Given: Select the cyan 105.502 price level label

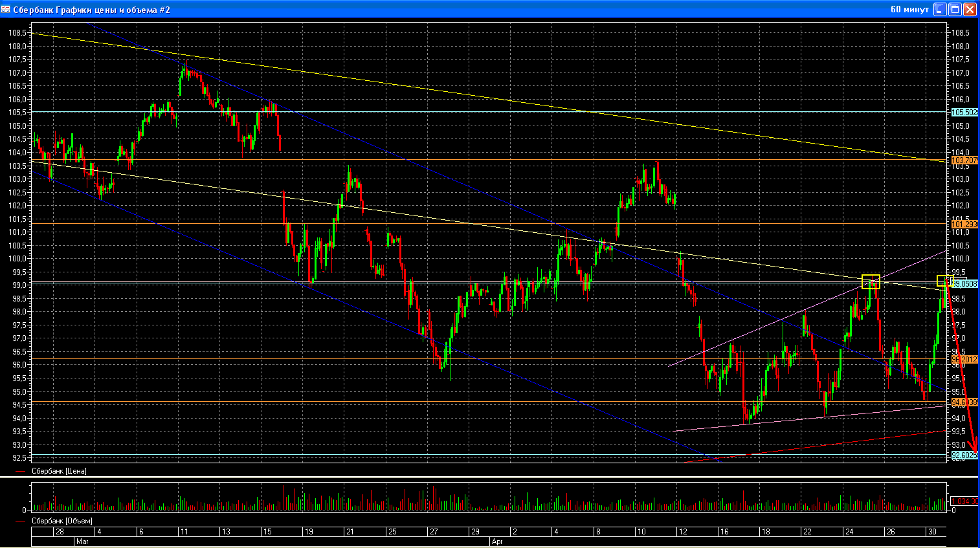Looking at the screenshot, I should pos(964,113).
